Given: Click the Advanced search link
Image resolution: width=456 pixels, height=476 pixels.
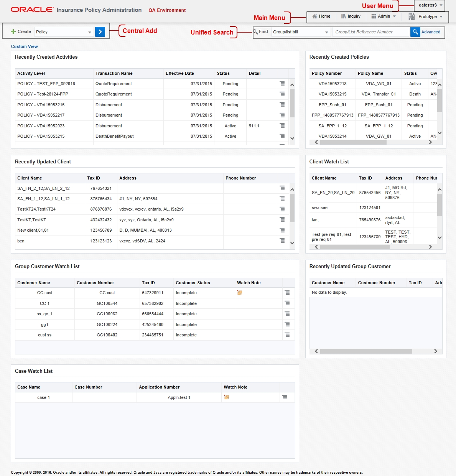Looking at the screenshot, I should (x=431, y=32).
